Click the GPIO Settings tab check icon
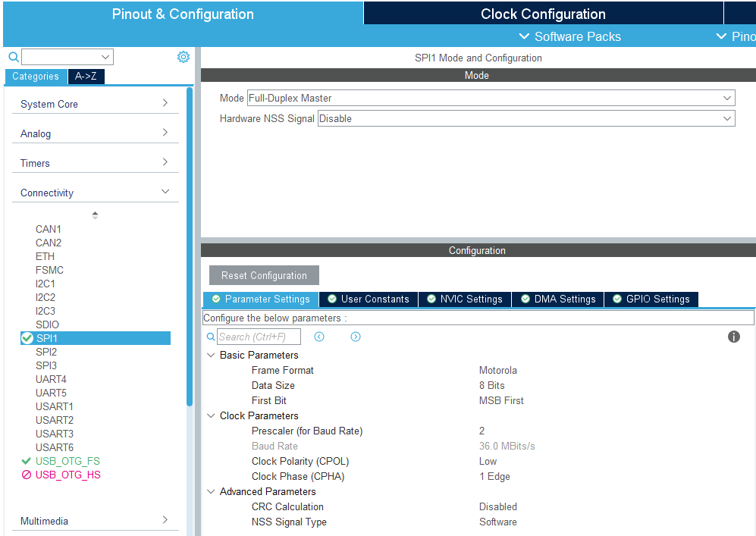The height and width of the screenshot is (536, 756). click(617, 299)
